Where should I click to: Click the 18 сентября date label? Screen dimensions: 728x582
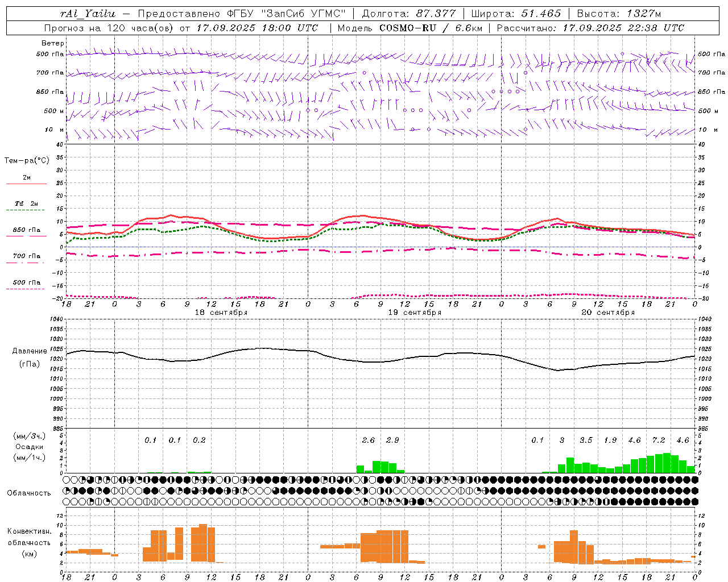[x=221, y=313]
